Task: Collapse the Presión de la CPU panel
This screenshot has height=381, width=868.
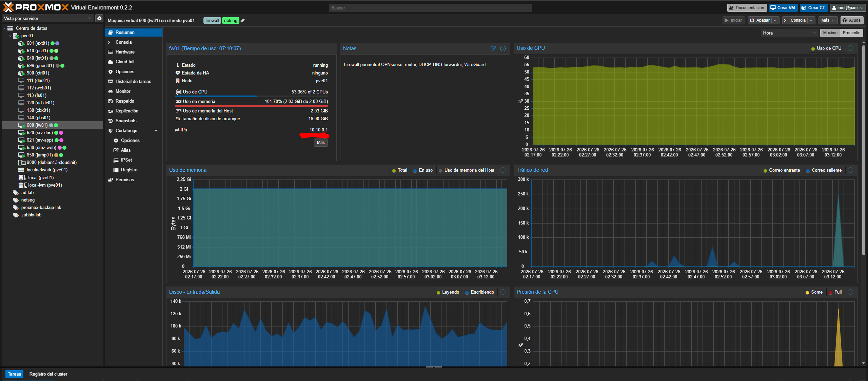Action: pos(850,292)
